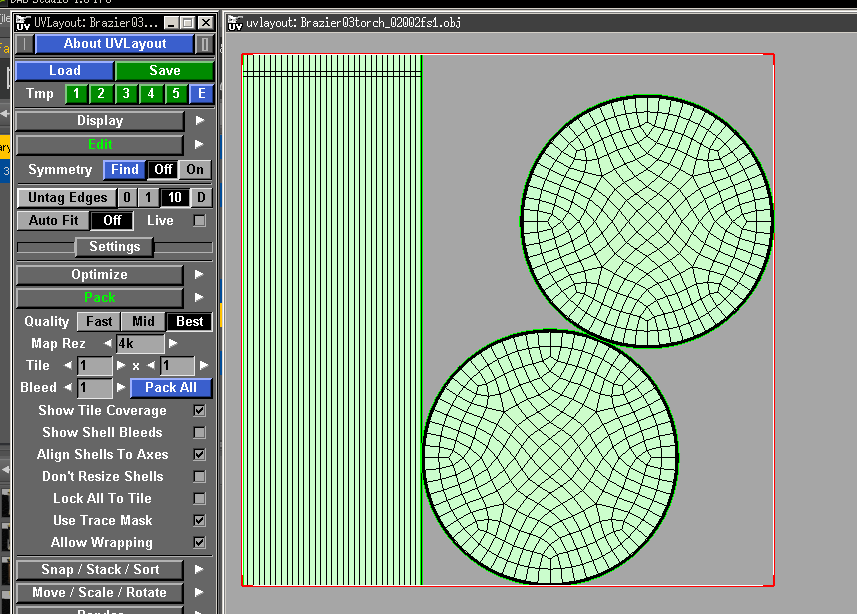Click Symmetry Find button
857x614 pixels.
tap(125, 169)
